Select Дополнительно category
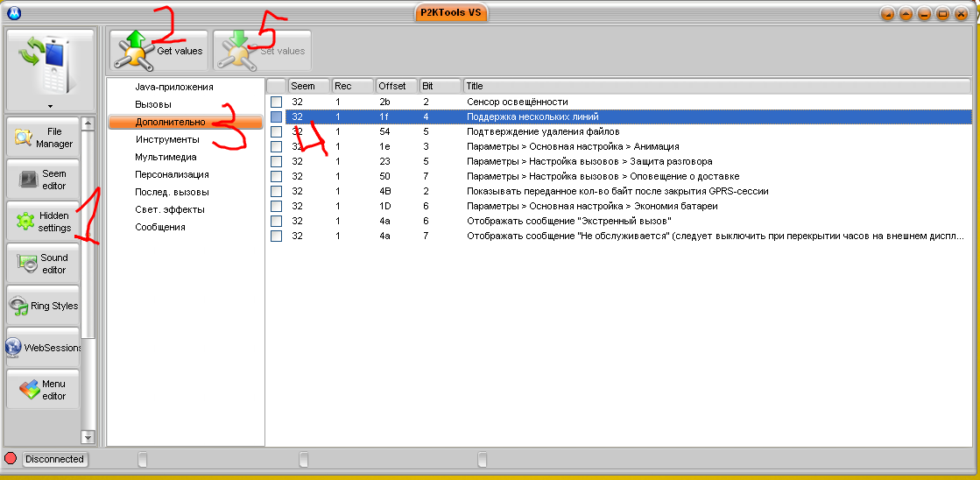Viewport: 980px width, 480px height. pos(185,122)
